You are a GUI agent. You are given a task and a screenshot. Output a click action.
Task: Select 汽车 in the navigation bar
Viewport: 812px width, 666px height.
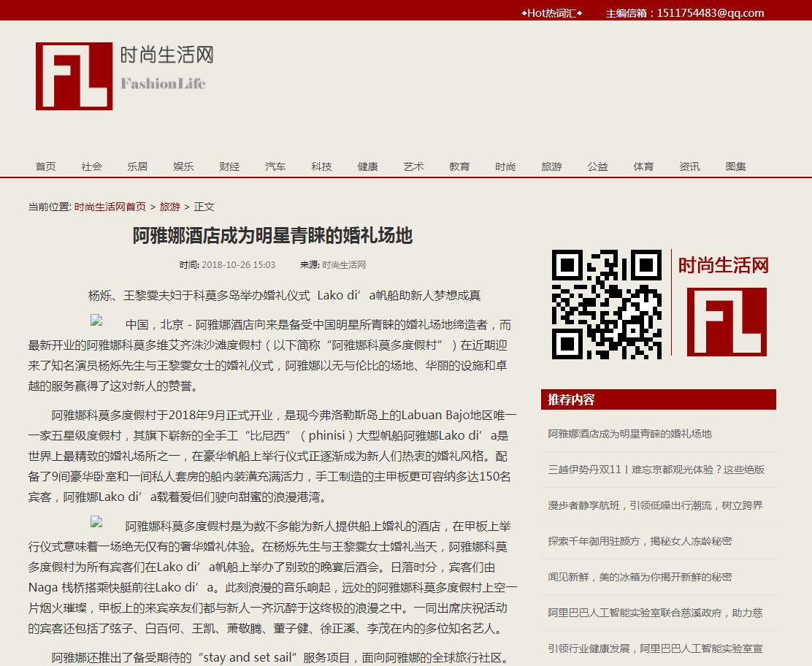pyautogui.click(x=275, y=166)
